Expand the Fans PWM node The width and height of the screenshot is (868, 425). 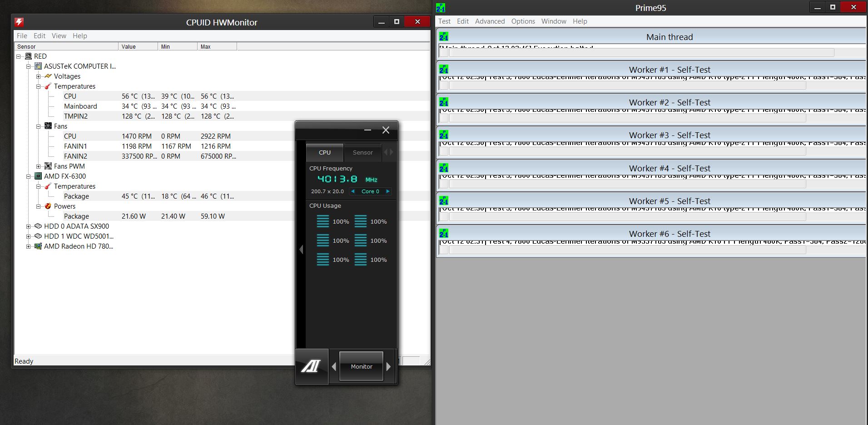(39, 166)
